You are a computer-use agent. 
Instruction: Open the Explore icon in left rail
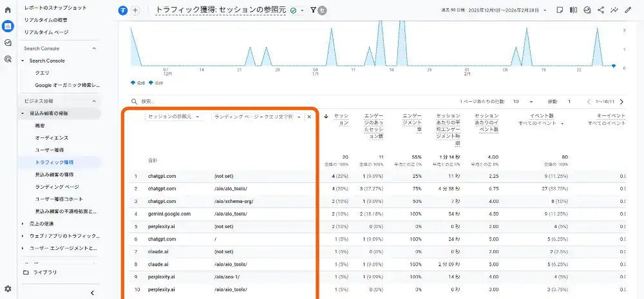tap(8, 43)
